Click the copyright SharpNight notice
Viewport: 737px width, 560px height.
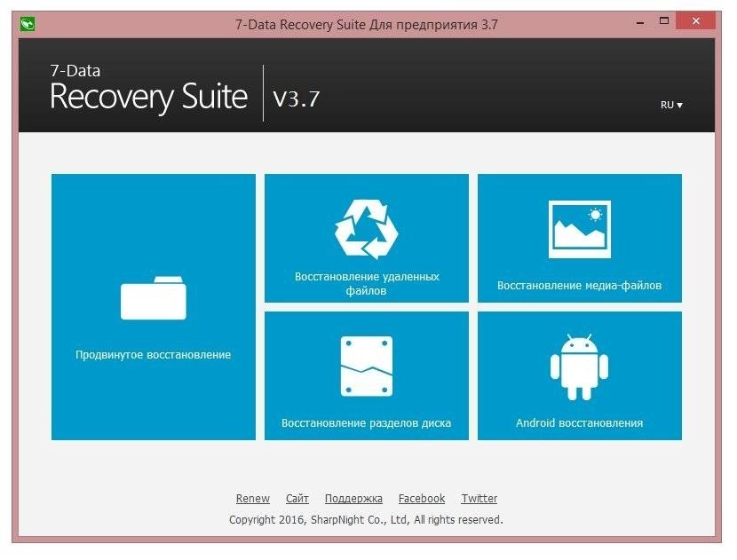pyautogui.click(x=366, y=519)
